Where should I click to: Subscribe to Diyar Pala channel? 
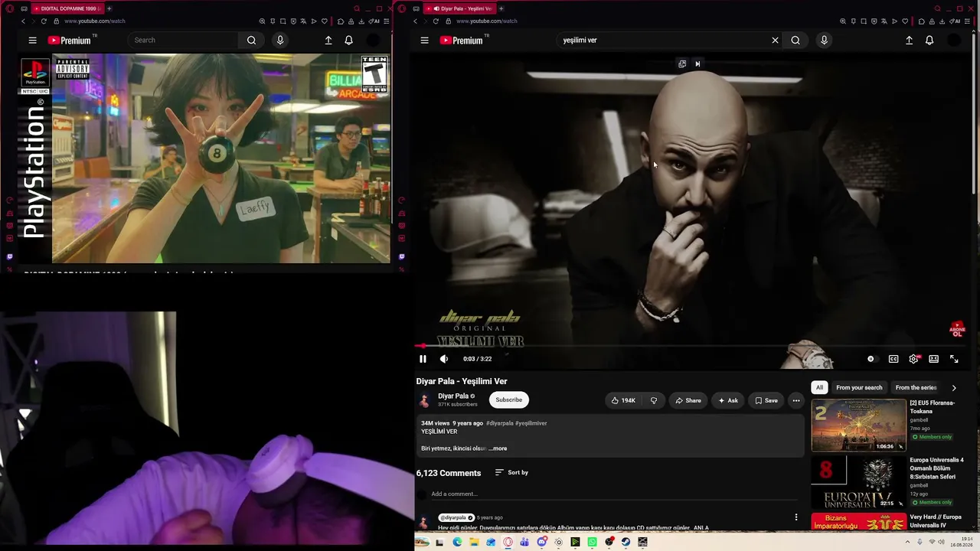pos(508,399)
